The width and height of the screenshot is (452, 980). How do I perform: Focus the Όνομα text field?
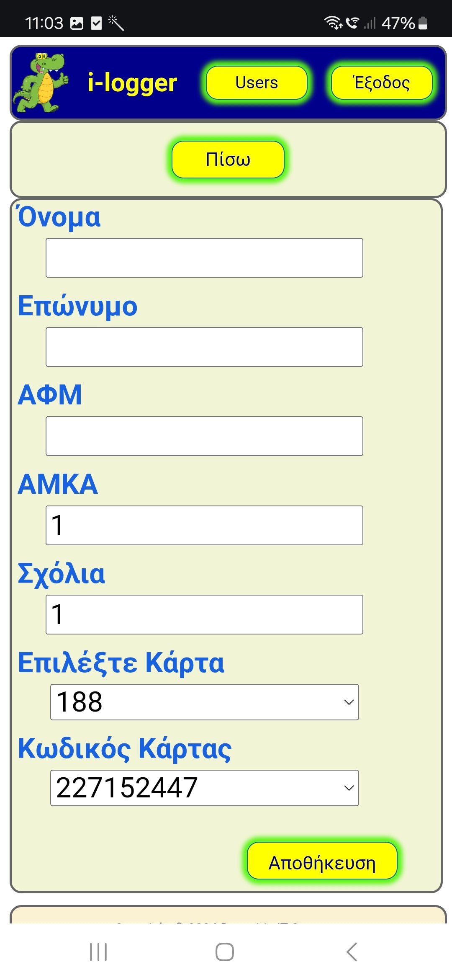point(204,258)
